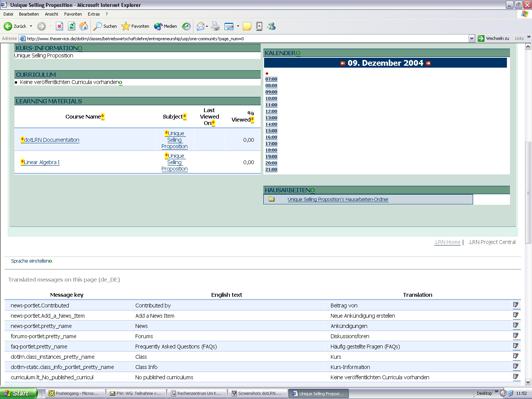Open the Hausarbeiten folder icon
The image size is (532, 399).
(x=271, y=199)
